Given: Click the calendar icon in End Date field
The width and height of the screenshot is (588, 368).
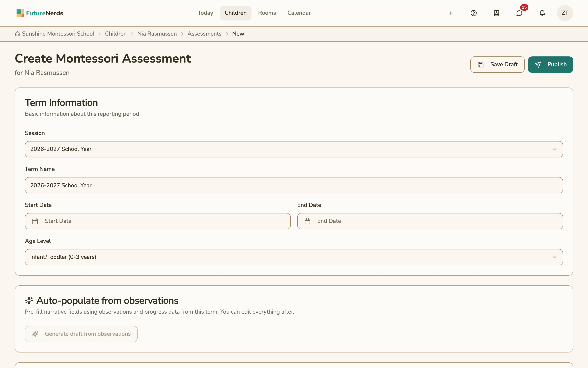Looking at the screenshot, I should pyautogui.click(x=307, y=221).
